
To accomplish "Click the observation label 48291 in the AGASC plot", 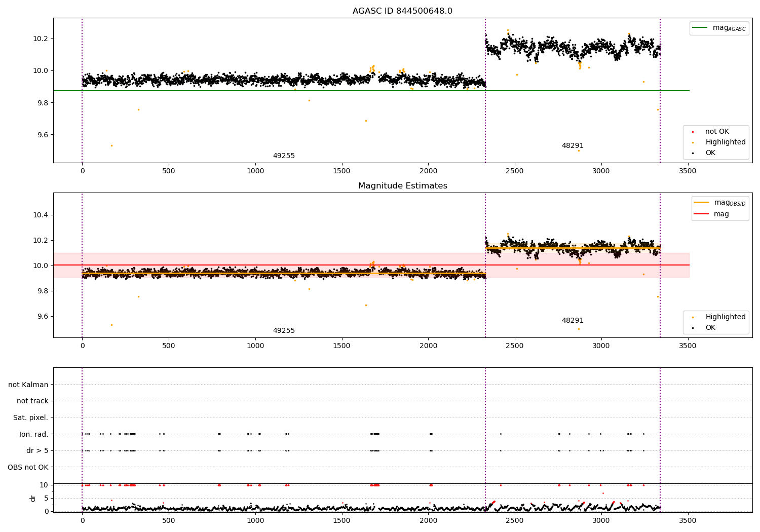I will coord(573,146).
